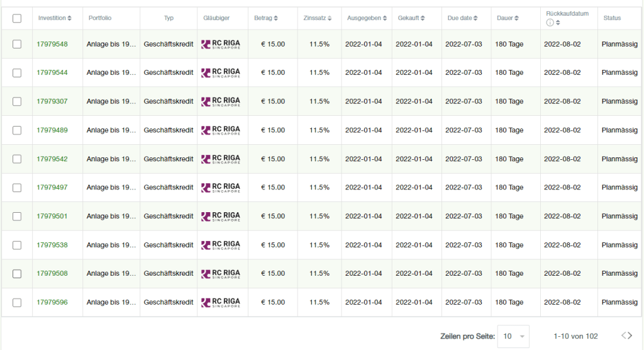Toggle the select-all checkbox in header
Screen dimensions: 644x350
pyautogui.click(x=17, y=18)
